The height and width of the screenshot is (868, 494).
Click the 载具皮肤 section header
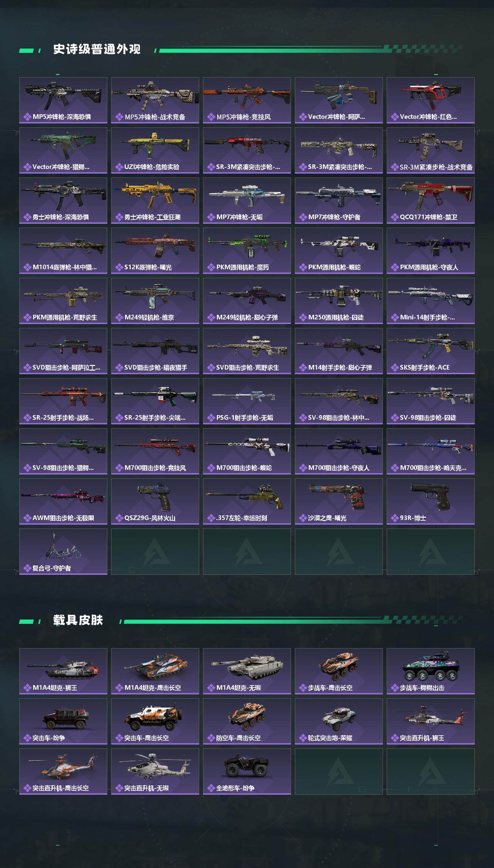tap(78, 620)
